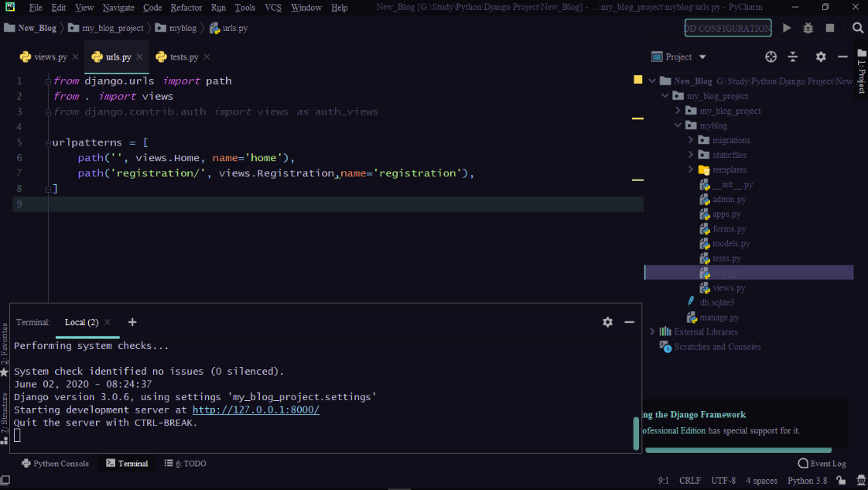Open the TODO tool window

click(x=186, y=464)
